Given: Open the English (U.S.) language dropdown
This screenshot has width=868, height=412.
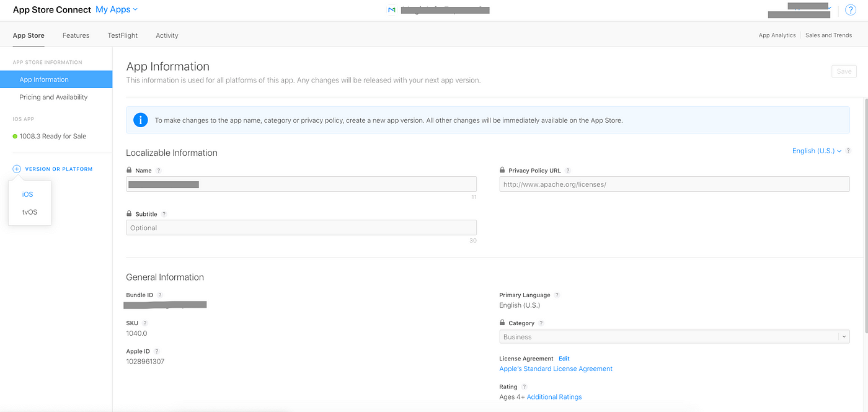Looking at the screenshot, I should 817,151.
